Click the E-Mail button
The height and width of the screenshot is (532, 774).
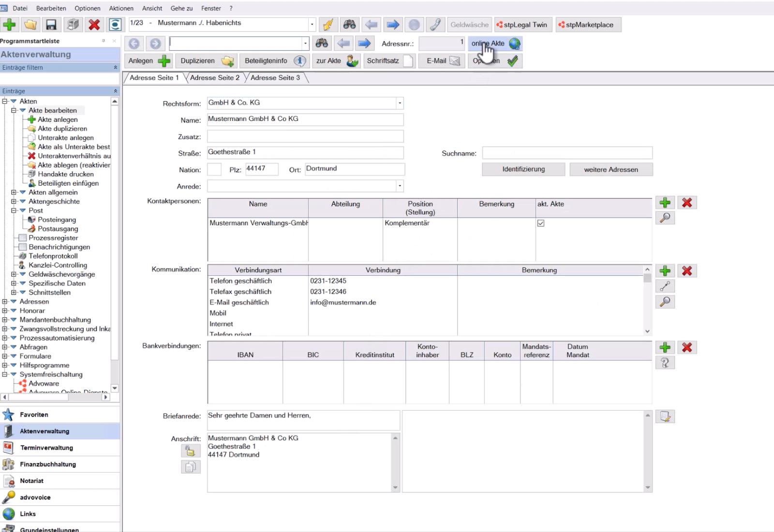pos(442,61)
